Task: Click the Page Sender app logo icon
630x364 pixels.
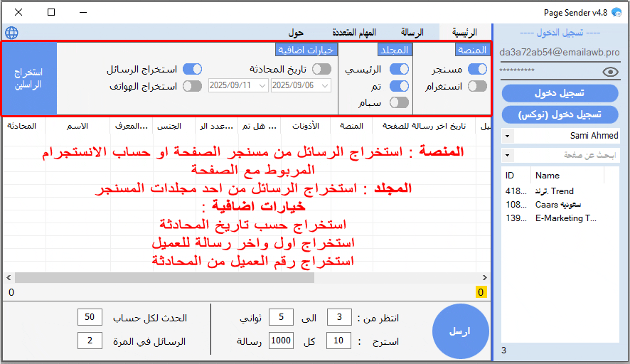Action: click(x=616, y=13)
